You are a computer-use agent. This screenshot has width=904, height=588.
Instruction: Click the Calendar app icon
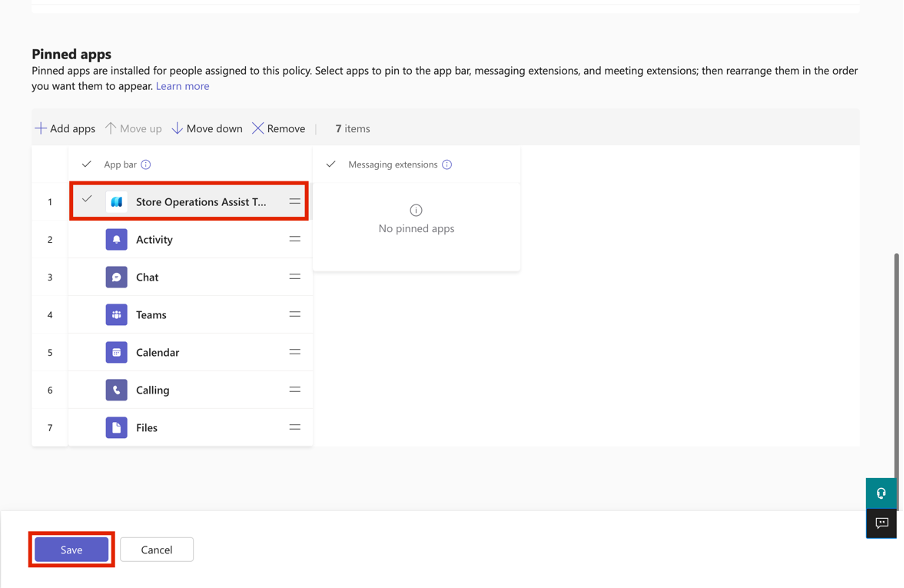click(x=116, y=352)
